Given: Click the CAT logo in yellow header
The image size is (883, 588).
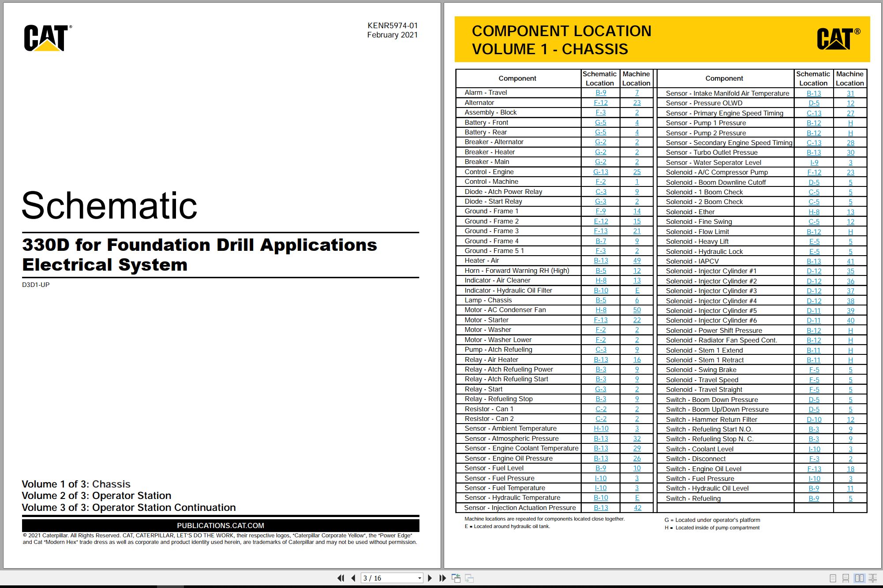Looking at the screenshot, I should coord(838,39).
